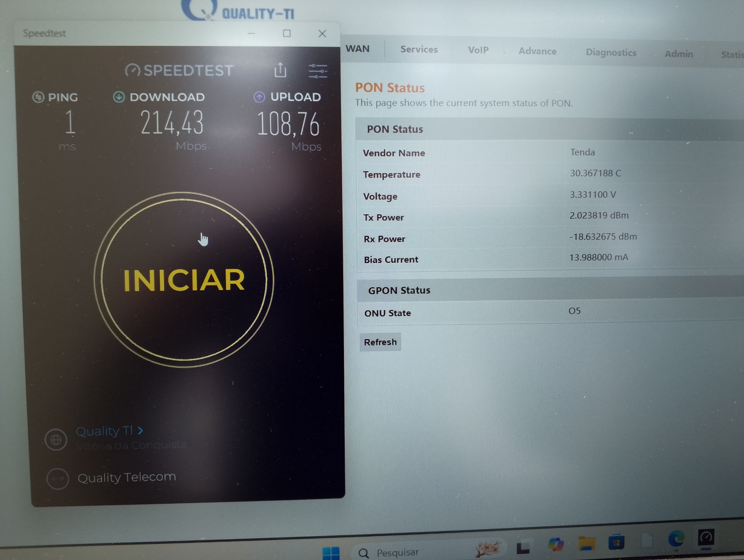Click the Windows Start button
744x560 pixels.
(331, 552)
